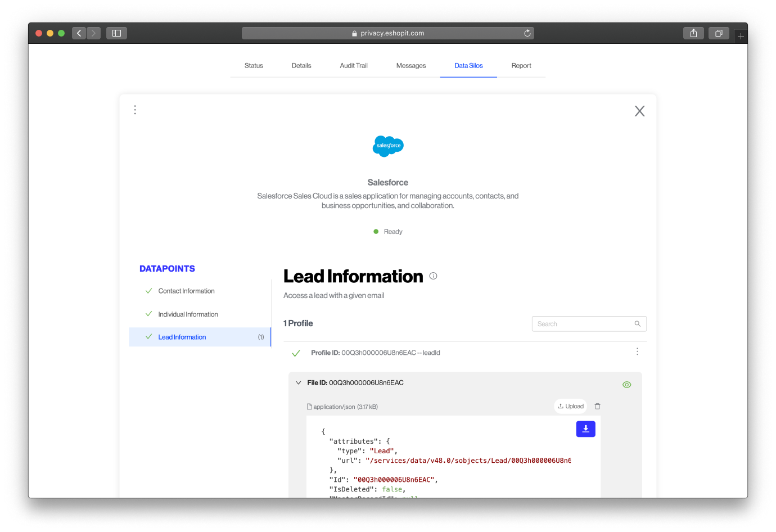Add a new browser tab

point(741,36)
